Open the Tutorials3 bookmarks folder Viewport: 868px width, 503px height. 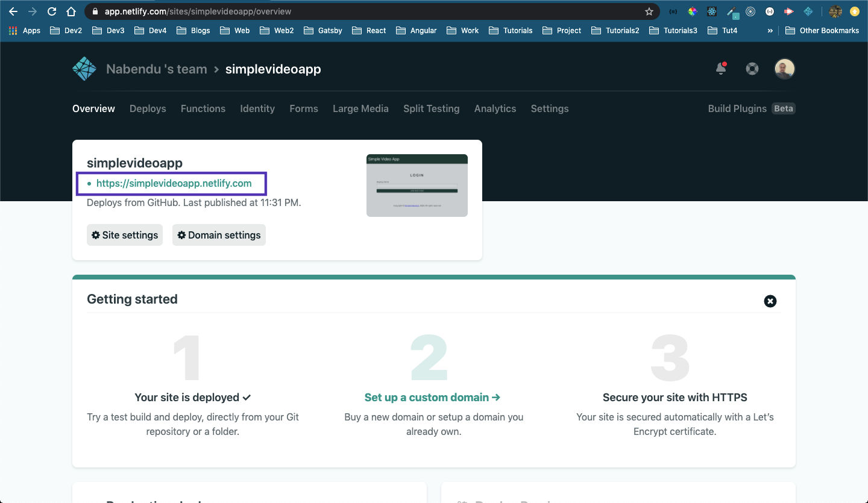tap(673, 30)
